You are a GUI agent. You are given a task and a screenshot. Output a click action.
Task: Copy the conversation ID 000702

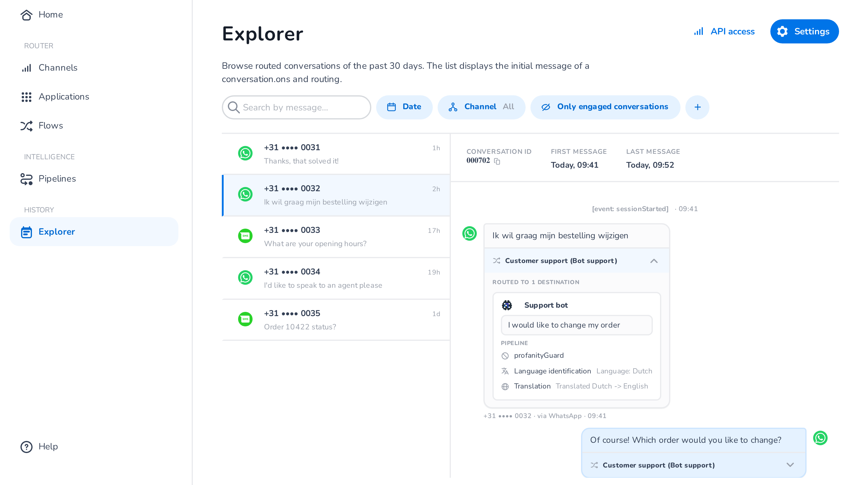(497, 161)
